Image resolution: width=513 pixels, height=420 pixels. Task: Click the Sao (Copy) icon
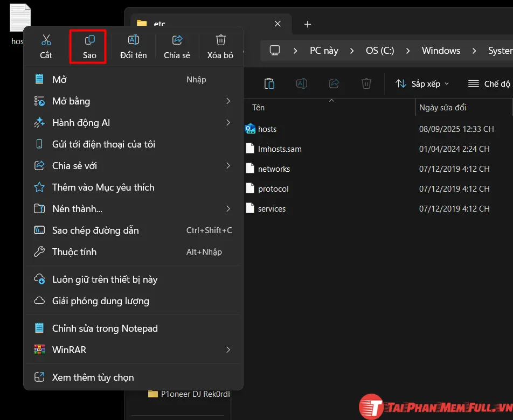[x=88, y=47]
